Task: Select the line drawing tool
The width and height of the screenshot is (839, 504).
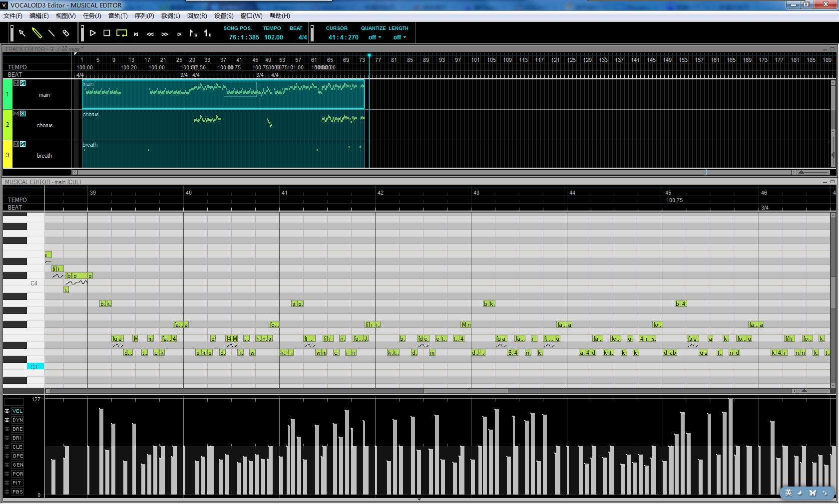Action: [x=51, y=33]
